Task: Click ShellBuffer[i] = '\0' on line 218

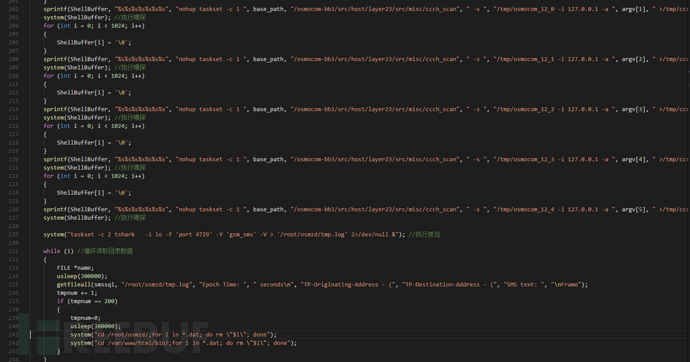Action: click(x=94, y=143)
